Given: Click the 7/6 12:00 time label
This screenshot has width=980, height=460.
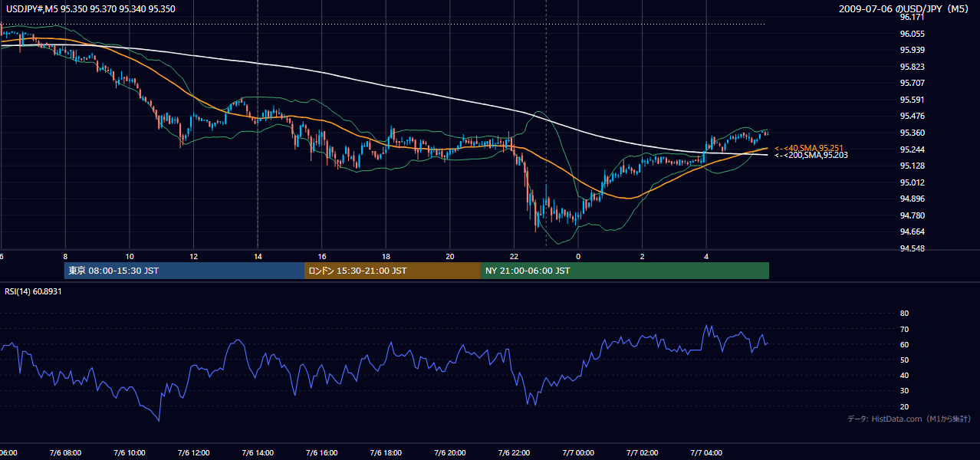Looking at the screenshot, I should click(193, 453).
